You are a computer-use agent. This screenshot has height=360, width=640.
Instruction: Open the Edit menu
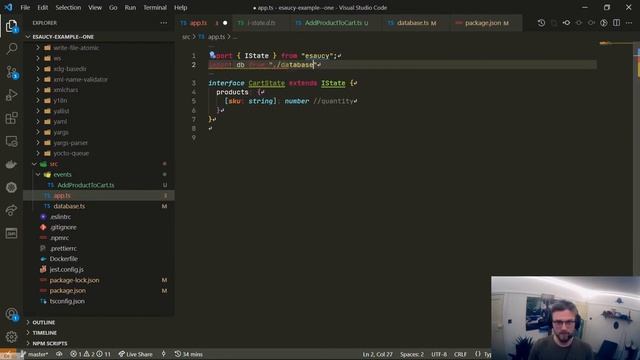(42, 7)
